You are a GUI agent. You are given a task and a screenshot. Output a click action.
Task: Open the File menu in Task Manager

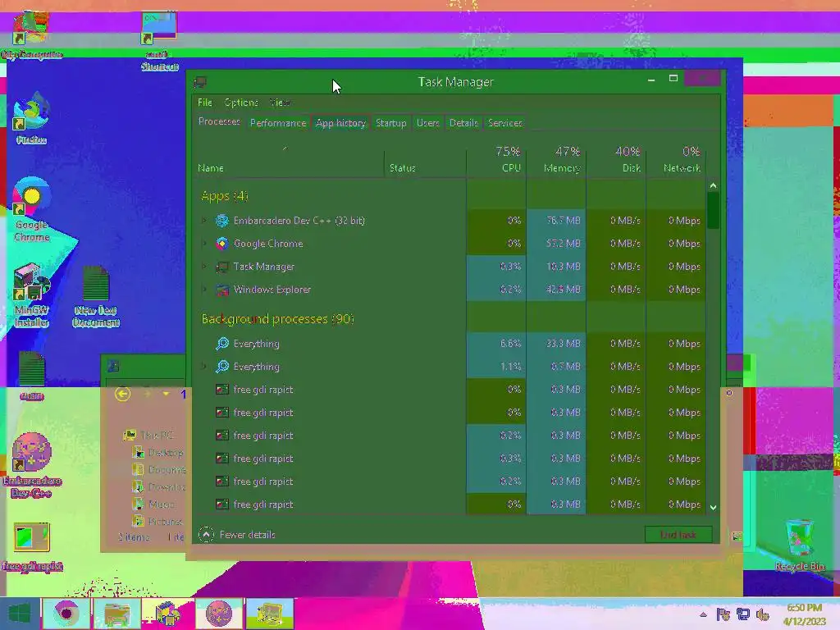tap(204, 103)
